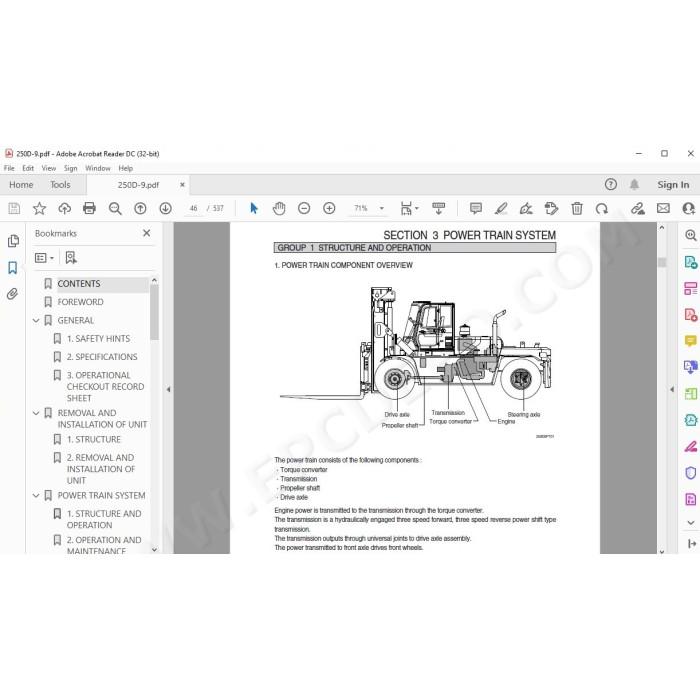The height and width of the screenshot is (700, 700).
Task: Open the Window menu
Action: [x=98, y=168]
